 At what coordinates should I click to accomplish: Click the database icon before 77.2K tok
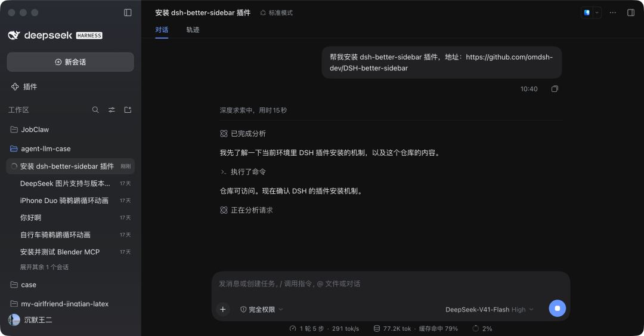coord(377,329)
